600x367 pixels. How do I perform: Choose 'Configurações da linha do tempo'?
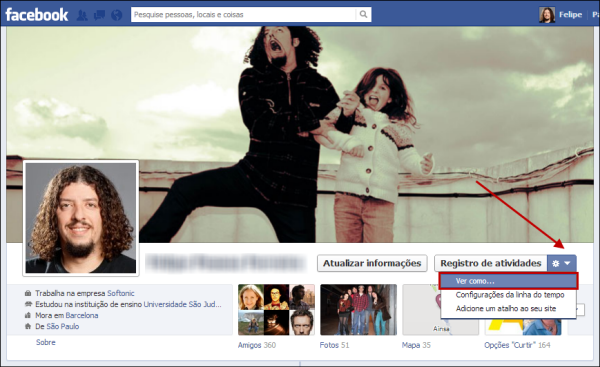[510, 295]
